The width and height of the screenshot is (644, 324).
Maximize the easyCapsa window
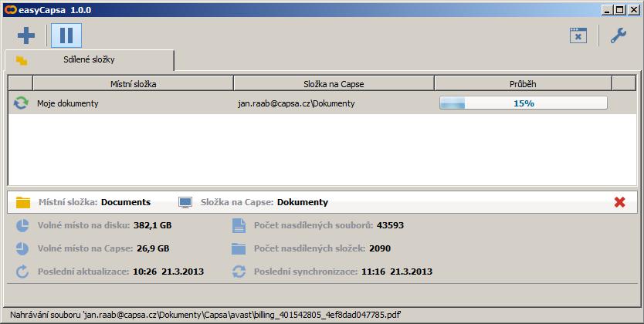(621, 10)
